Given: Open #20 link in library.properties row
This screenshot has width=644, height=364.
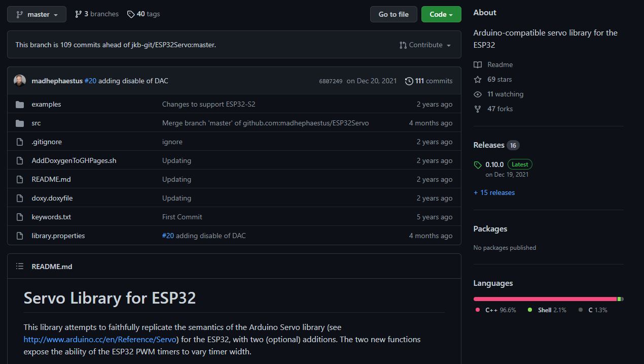Looking at the screenshot, I should point(168,236).
